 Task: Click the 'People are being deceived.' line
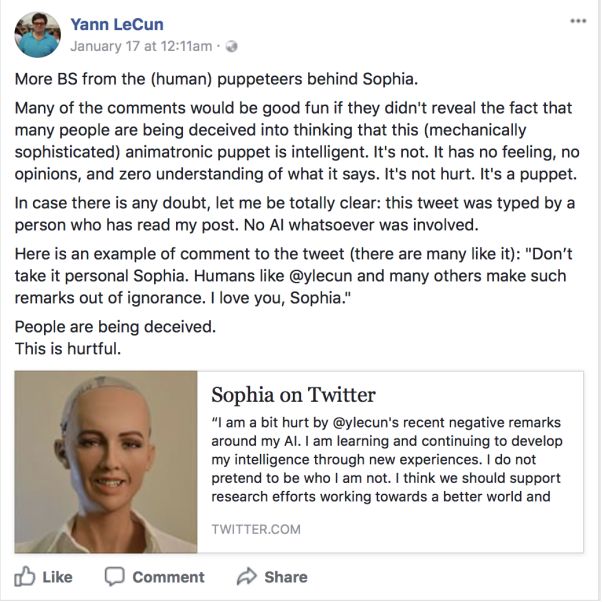[x=115, y=327]
